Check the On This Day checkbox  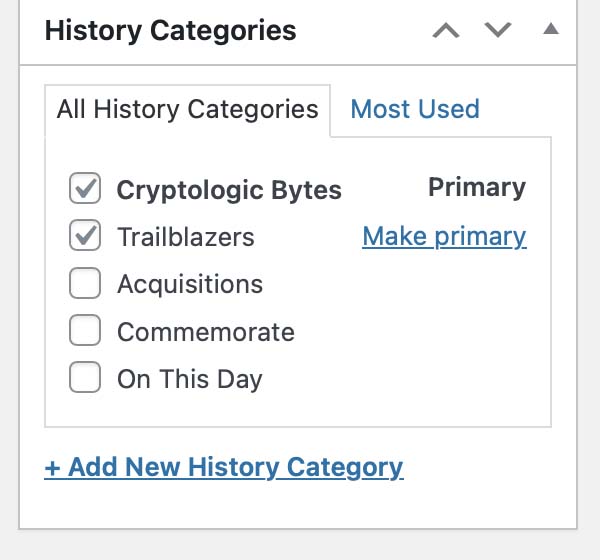[85, 379]
